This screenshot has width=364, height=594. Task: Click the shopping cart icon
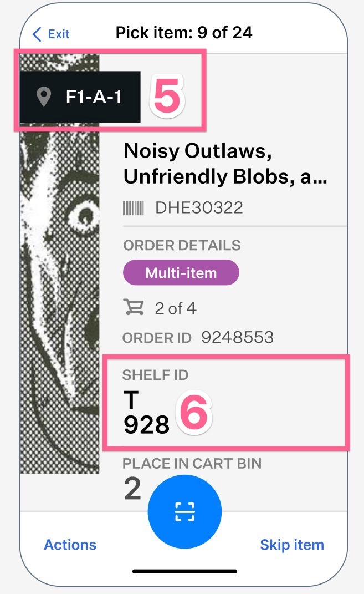[135, 308]
